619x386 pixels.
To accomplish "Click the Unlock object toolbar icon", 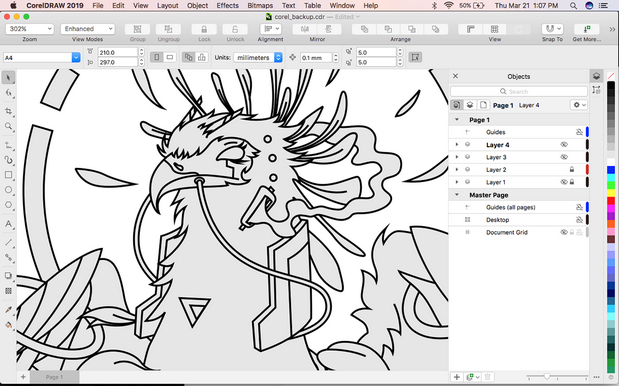I will tap(235, 29).
